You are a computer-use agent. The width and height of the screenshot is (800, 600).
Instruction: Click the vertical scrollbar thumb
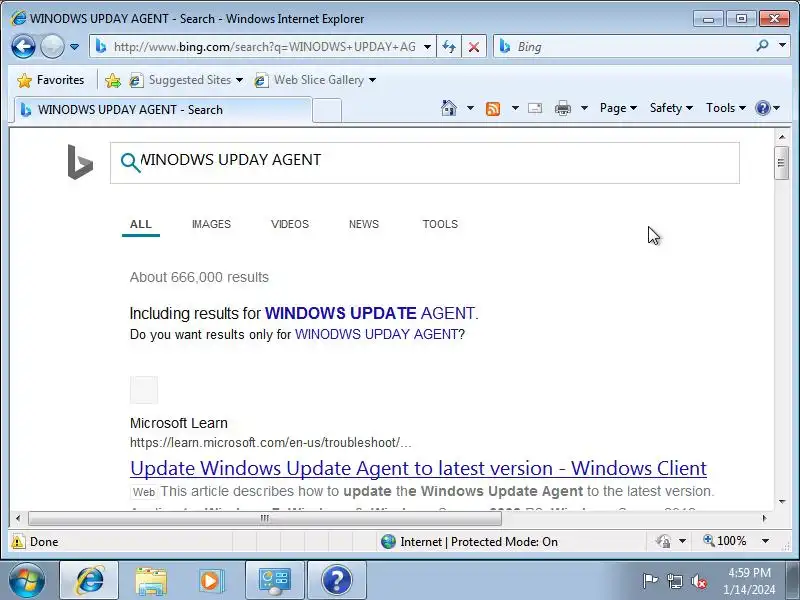click(x=782, y=163)
